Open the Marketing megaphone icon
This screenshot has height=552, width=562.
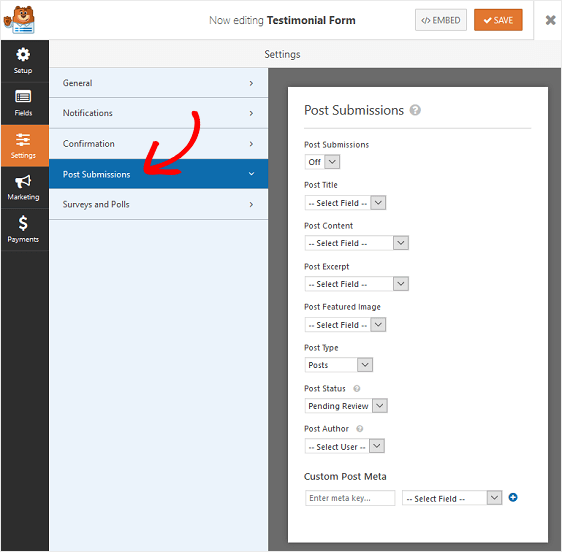coord(23,181)
